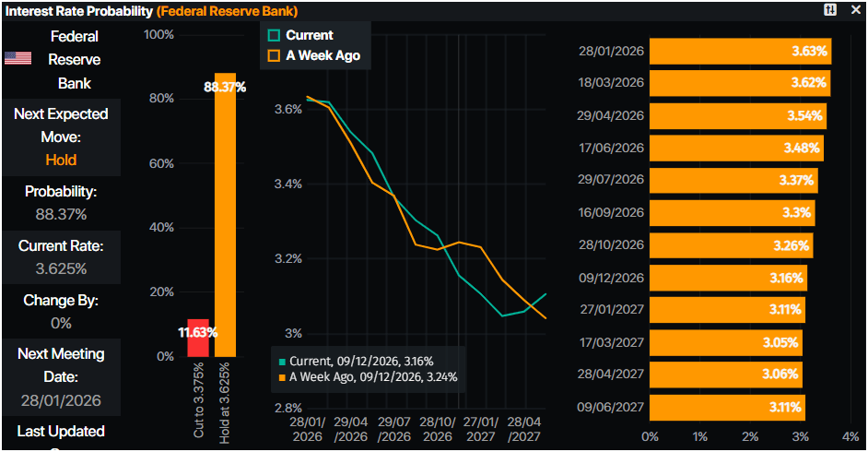The height and width of the screenshot is (452, 868).
Task: Select the 09/06/2027 bar showing 3.11%
Action: [x=727, y=406]
